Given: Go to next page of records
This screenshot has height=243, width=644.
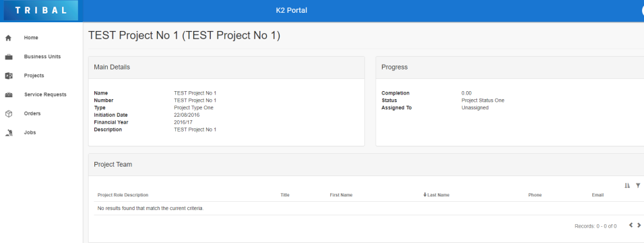Looking at the screenshot, I should 639,225.
